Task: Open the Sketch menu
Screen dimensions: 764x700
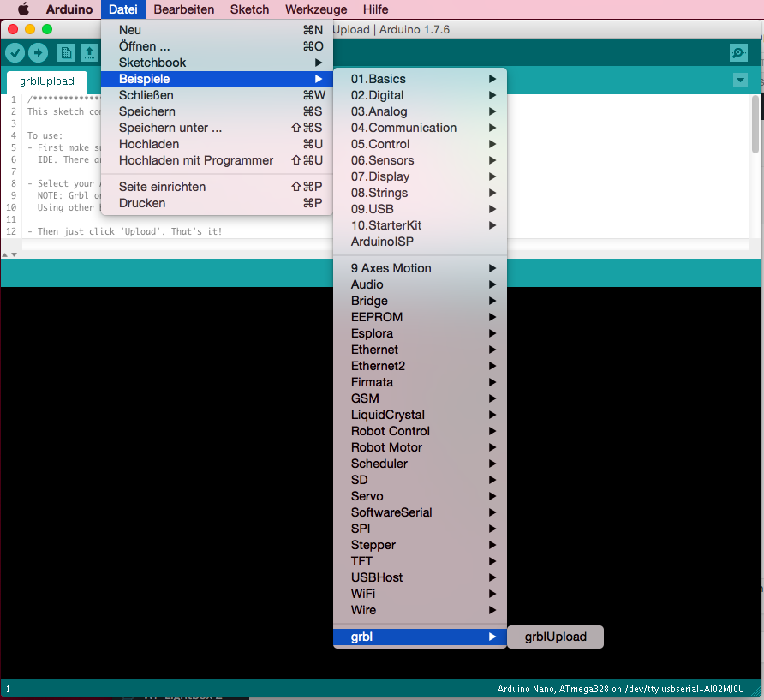Action: point(249,9)
